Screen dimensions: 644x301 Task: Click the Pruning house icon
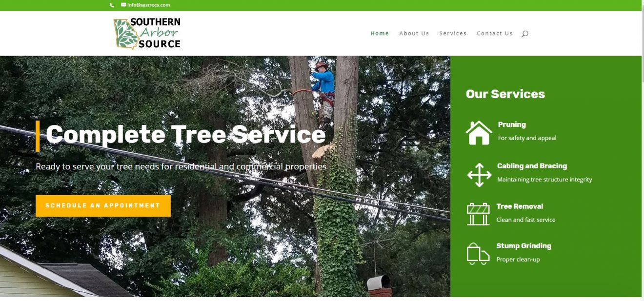coord(479,133)
